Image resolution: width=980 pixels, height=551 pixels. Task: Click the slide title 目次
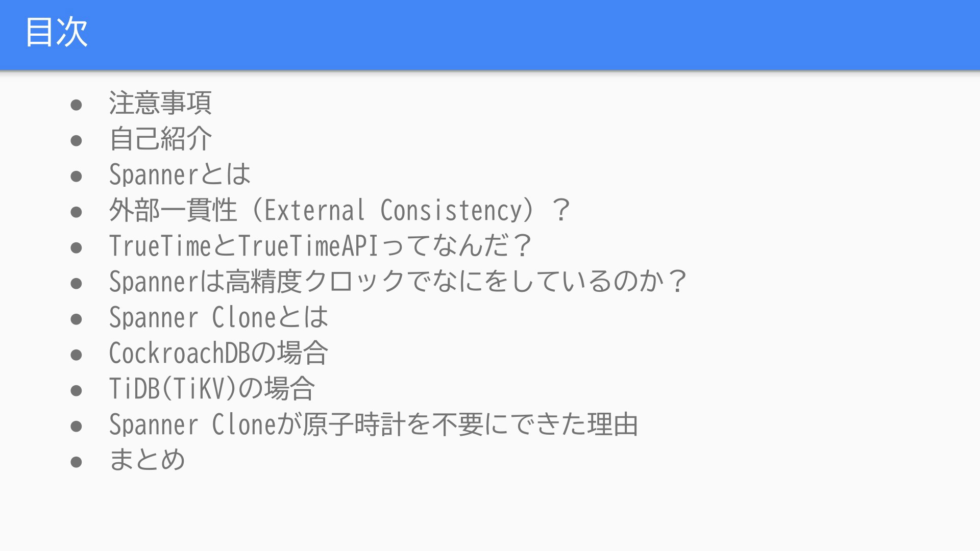point(57,32)
